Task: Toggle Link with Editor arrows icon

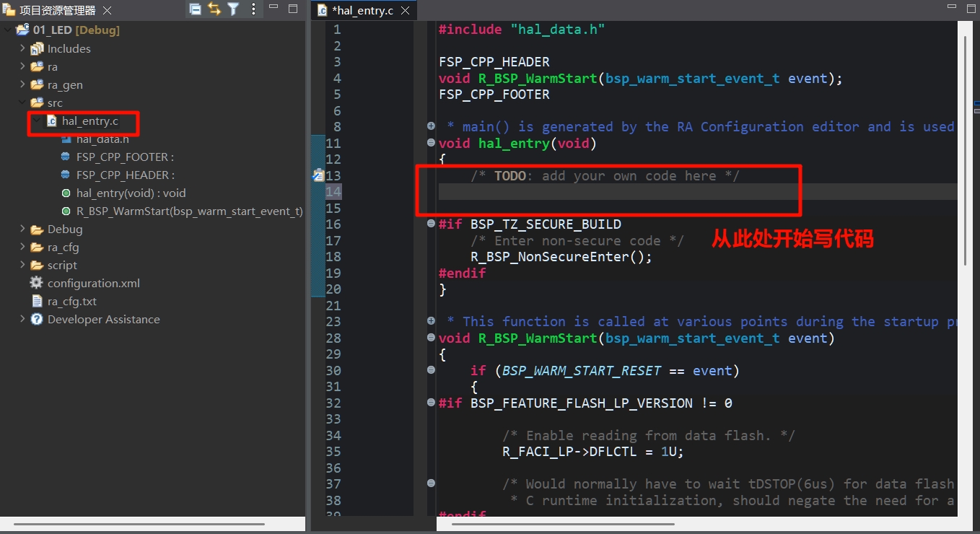Action: pos(214,9)
